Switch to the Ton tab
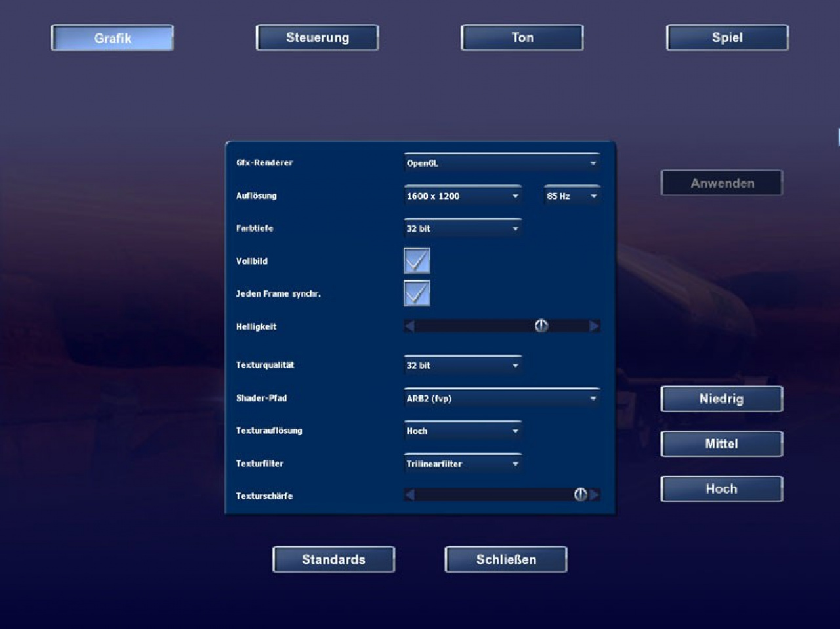Viewport: 840px width, 629px height. click(x=522, y=37)
